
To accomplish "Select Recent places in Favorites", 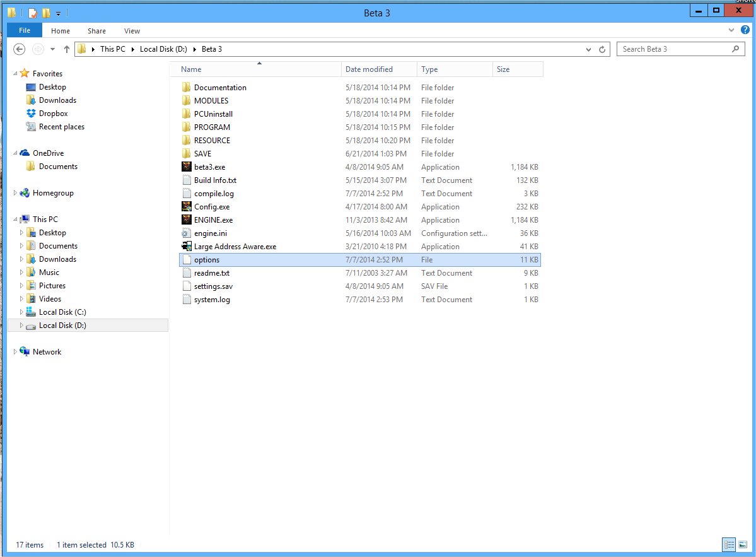I will tap(62, 126).
